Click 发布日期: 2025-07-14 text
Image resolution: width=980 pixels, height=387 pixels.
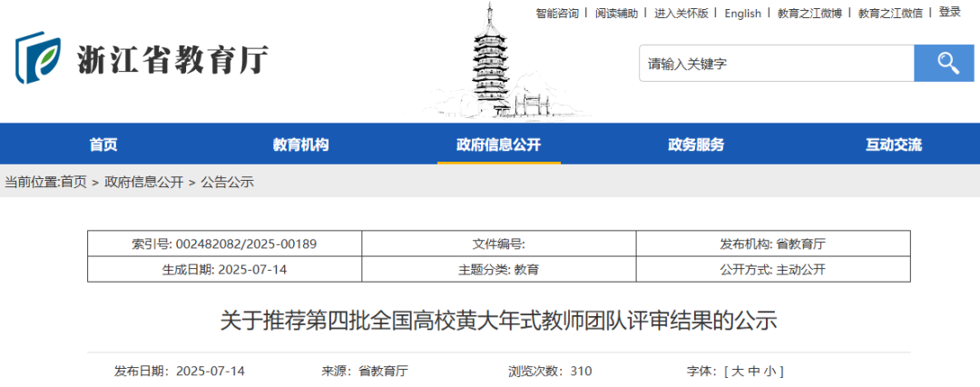click(180, 372)
